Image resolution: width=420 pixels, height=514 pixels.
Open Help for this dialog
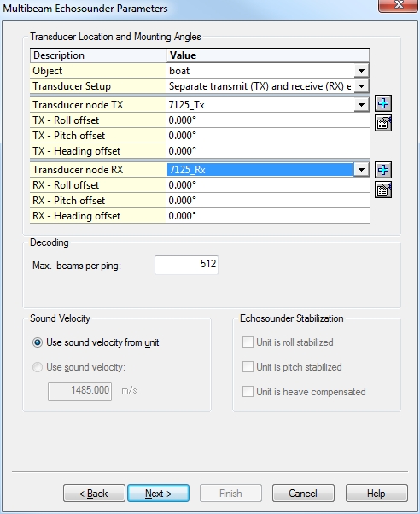coord(376,493)
